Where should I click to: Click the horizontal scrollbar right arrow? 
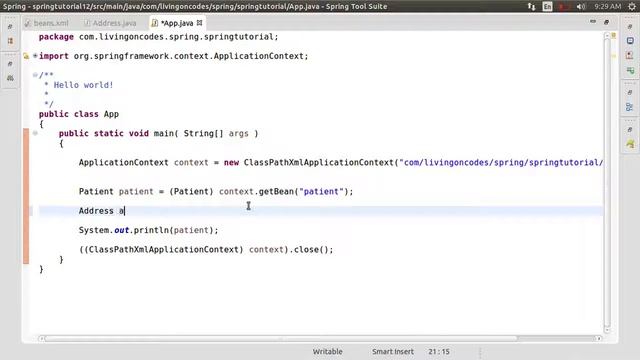click(x=598, y=338)
